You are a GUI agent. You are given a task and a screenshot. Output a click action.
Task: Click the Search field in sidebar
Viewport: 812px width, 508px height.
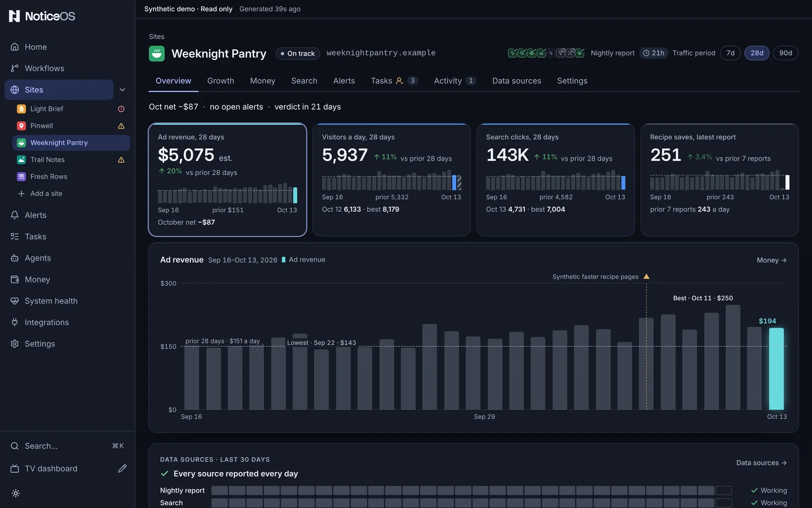[x=67, y=446]
